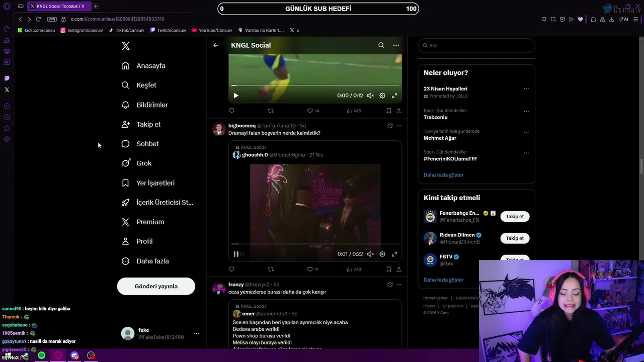The width and height of the screenshot is (644, 362).
Task: Open more menu on fronzy's post
Action: click(399, 285)
